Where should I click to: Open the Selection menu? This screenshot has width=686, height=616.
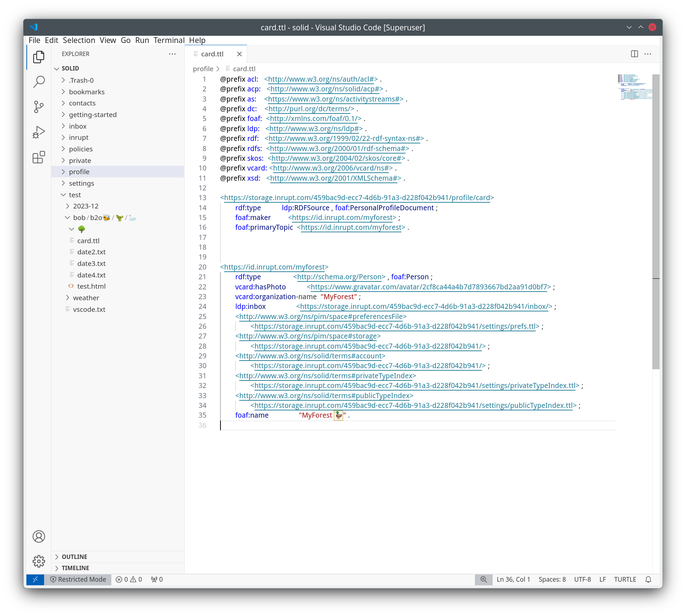tap(79, 40)
